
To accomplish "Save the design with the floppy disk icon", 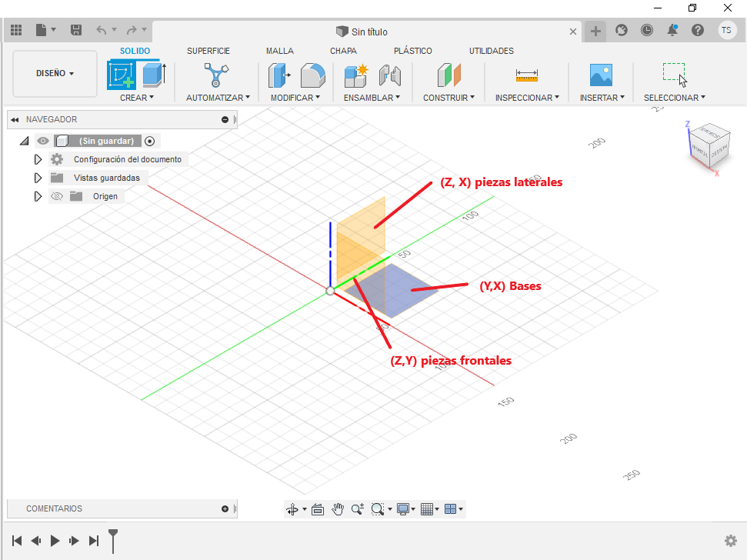I will [x=75, y=31].
